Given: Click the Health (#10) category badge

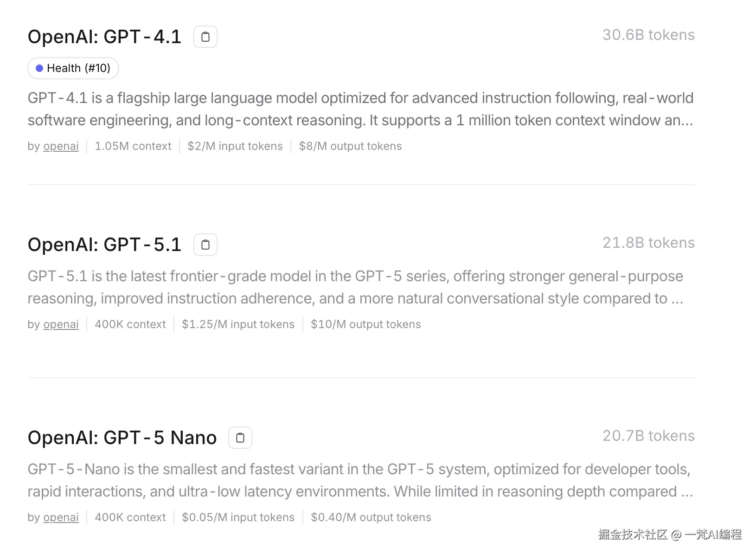Looking at the screenshot, I should click(73, 68).
